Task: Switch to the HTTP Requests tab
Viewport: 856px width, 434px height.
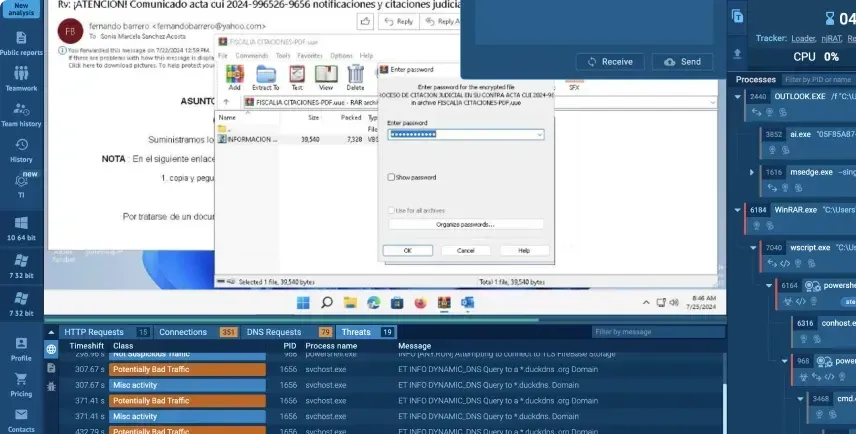Action: tap(105, 332)
